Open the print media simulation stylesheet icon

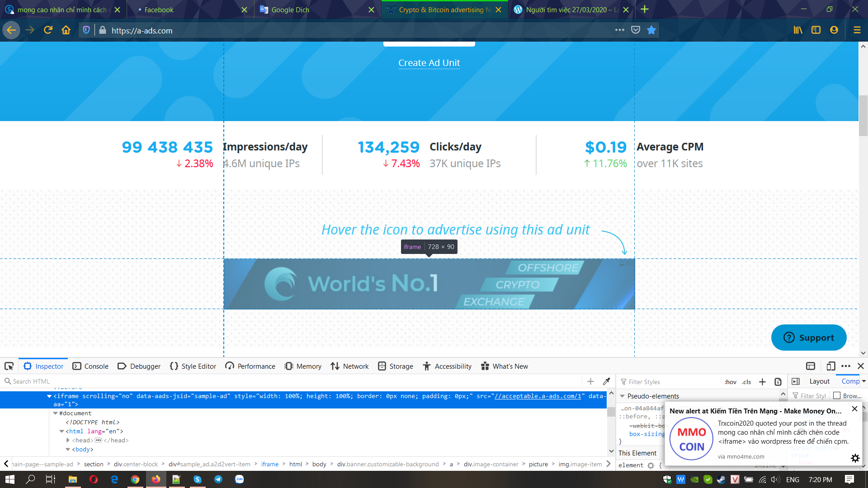click(778, 382)
